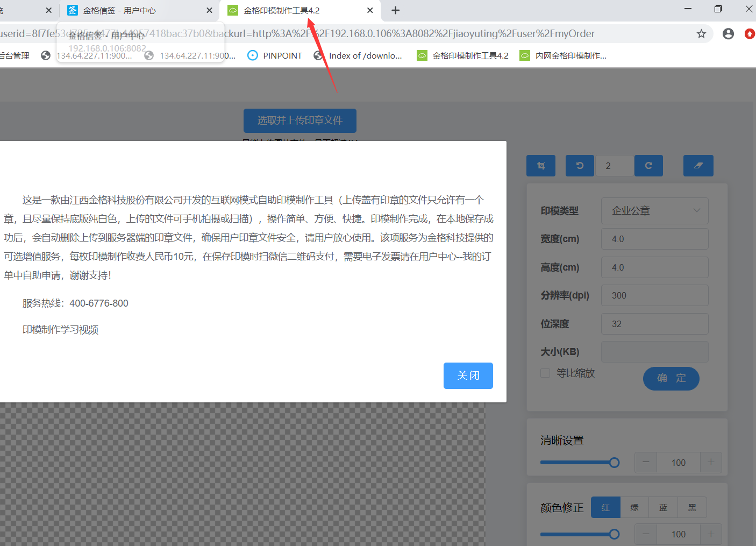This screenshot has height=546, width=756.
Task: Click the 关闭 button in dialog
Action: [468, 375]
